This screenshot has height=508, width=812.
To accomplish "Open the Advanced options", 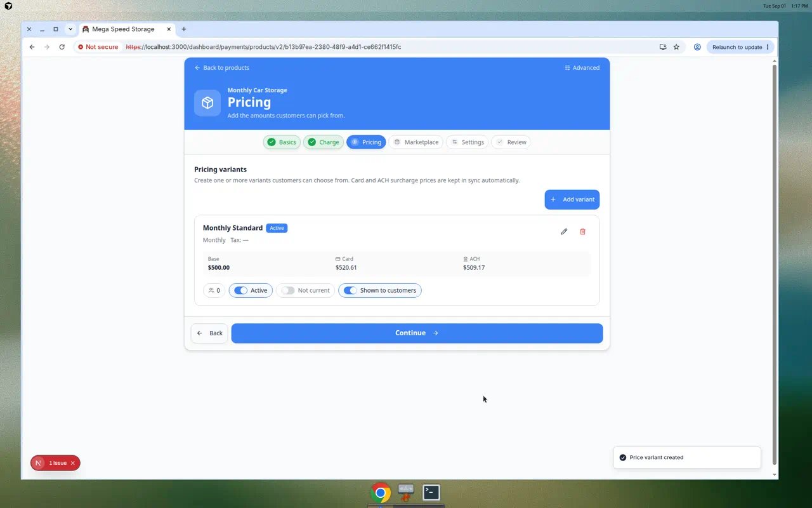I will tap(582, 68).
